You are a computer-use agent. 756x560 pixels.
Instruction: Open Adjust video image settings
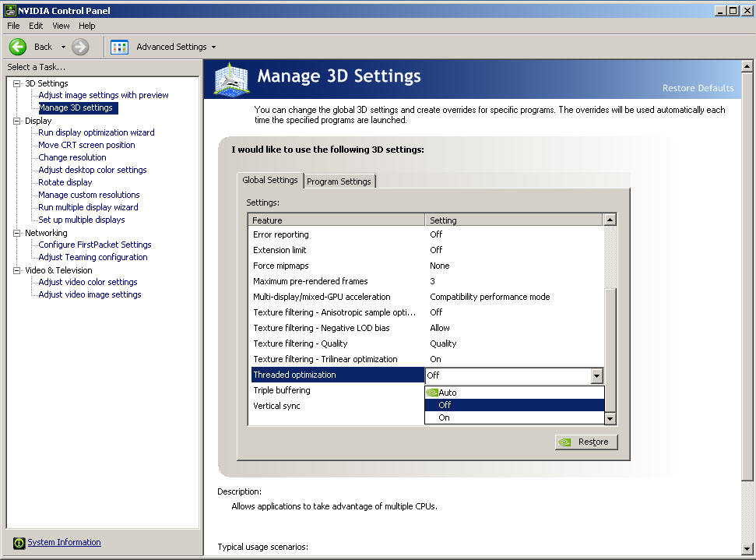(90, 294)
